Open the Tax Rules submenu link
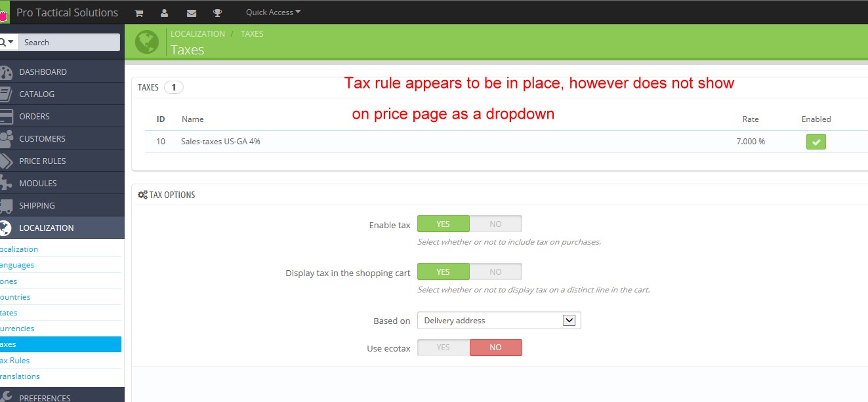 pyautogui.click(x=14, y=361)
